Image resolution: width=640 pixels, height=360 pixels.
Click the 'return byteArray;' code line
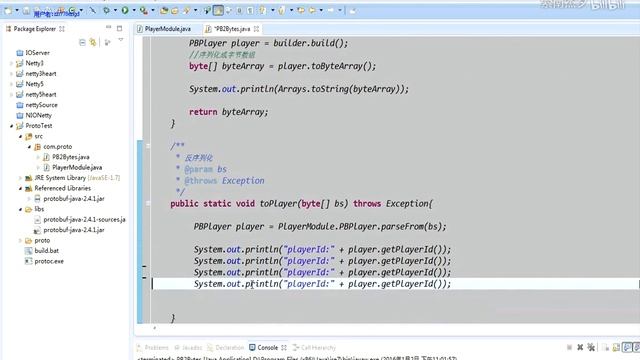(229, 112)
